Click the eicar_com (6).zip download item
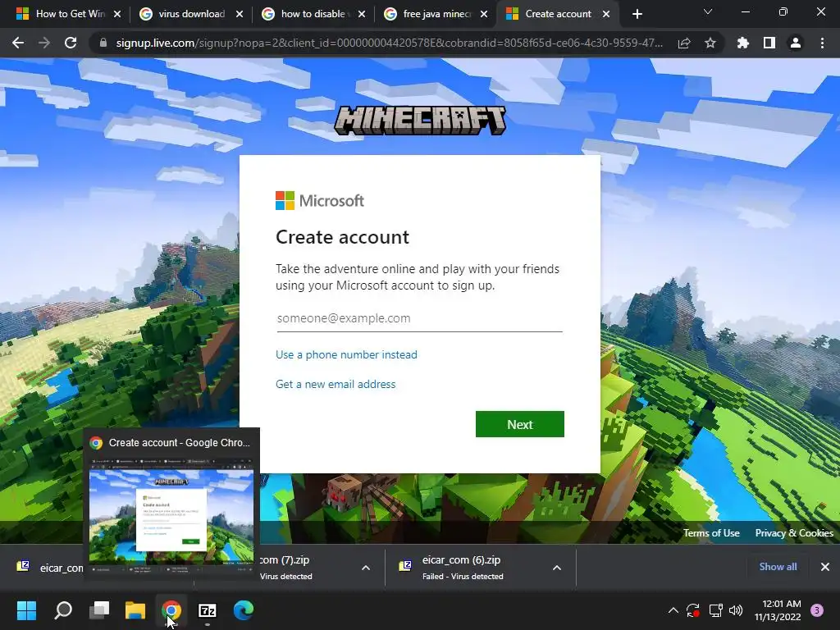The image size is (840, 630). point(461,568)
